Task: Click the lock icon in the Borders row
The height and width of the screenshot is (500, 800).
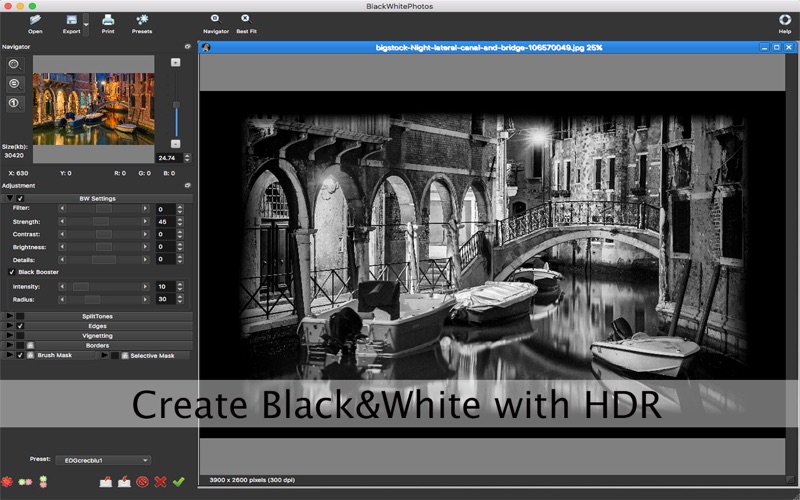Action: click(30, 345)
